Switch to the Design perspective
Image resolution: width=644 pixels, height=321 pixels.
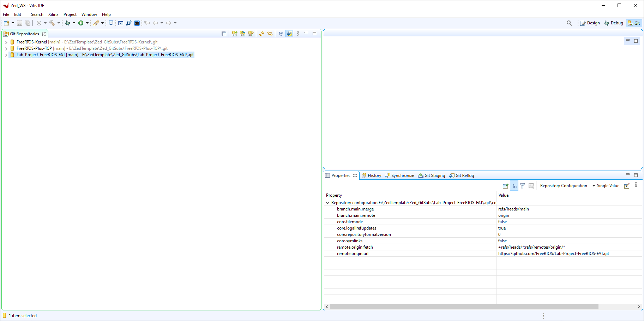590,23
